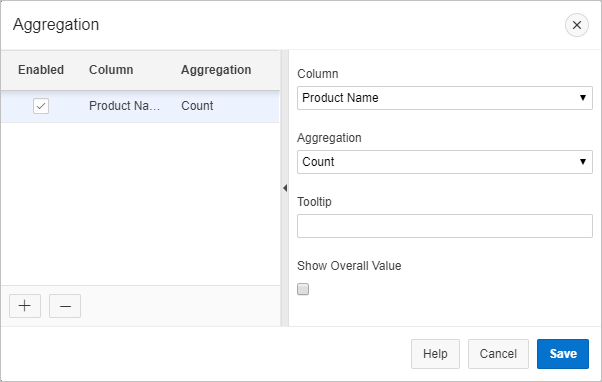The height and width of the screenshot is (382, 602).
Task: Click the Enabled column header
Action: point(41,70)
